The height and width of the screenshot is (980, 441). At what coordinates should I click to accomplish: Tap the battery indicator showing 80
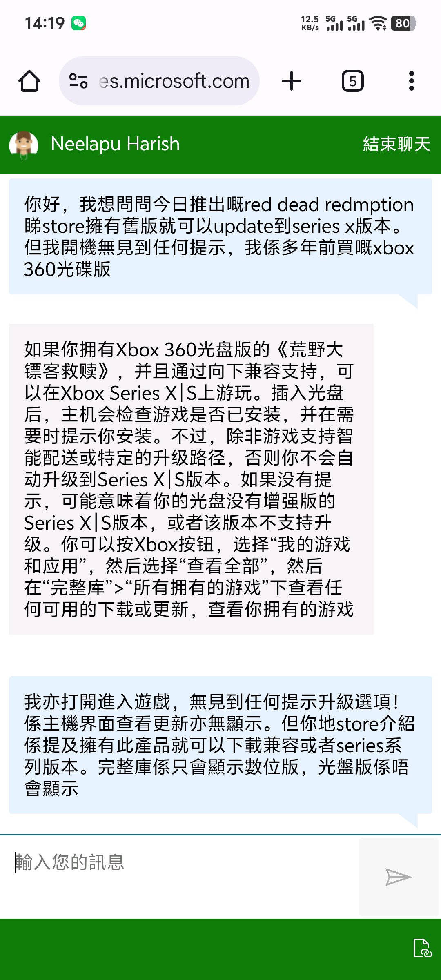tap(403, 23)
